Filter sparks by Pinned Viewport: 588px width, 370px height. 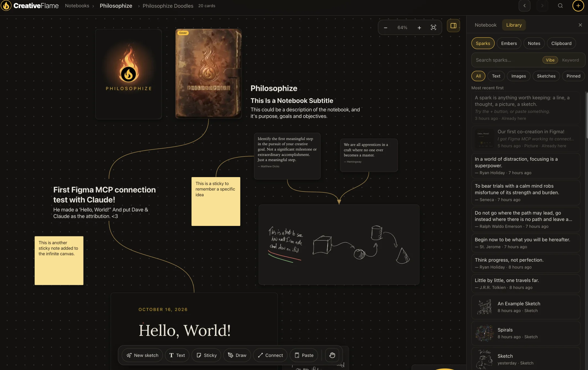pos(573,76)
